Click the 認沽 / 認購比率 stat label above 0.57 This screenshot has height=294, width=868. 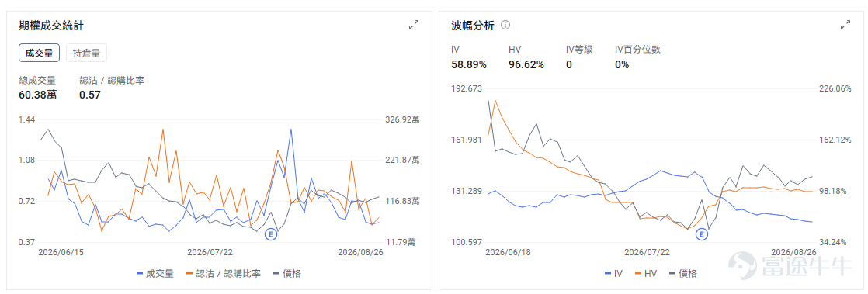[112, 80]
